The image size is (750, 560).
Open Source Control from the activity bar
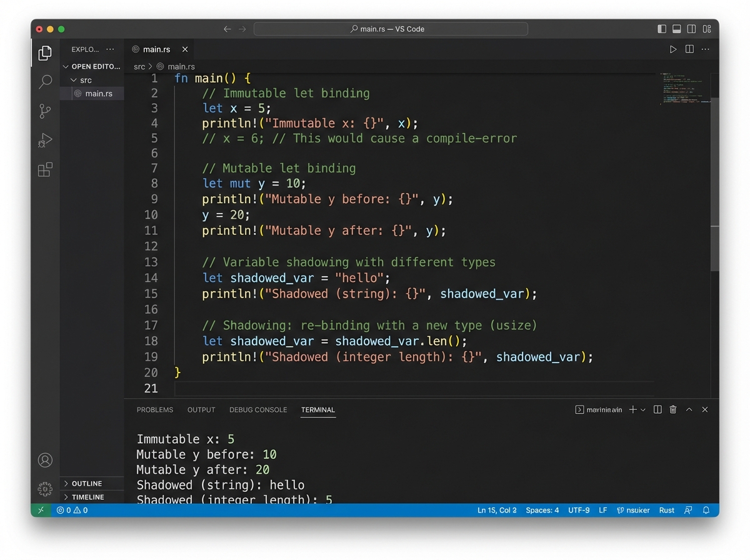click(44, 111)
